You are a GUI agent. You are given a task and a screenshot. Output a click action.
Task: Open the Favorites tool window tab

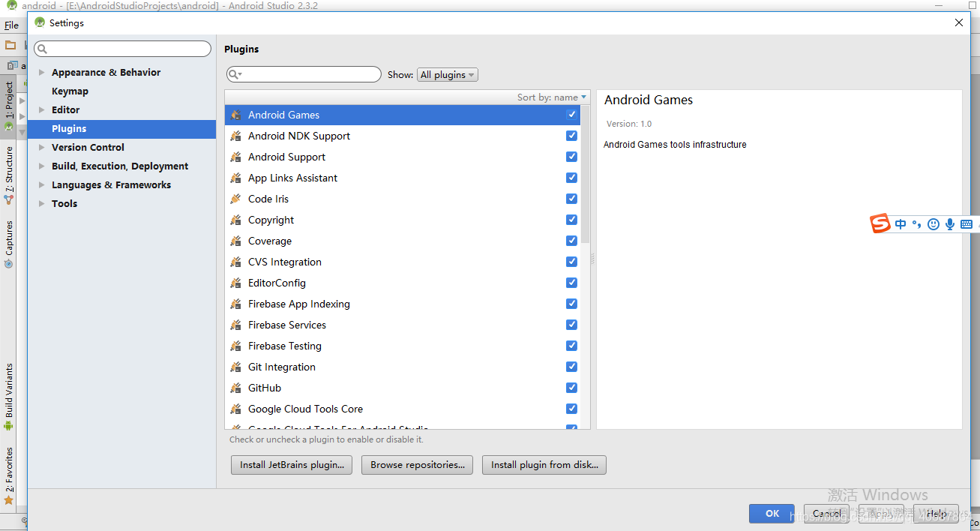click(x=9, y=475)
